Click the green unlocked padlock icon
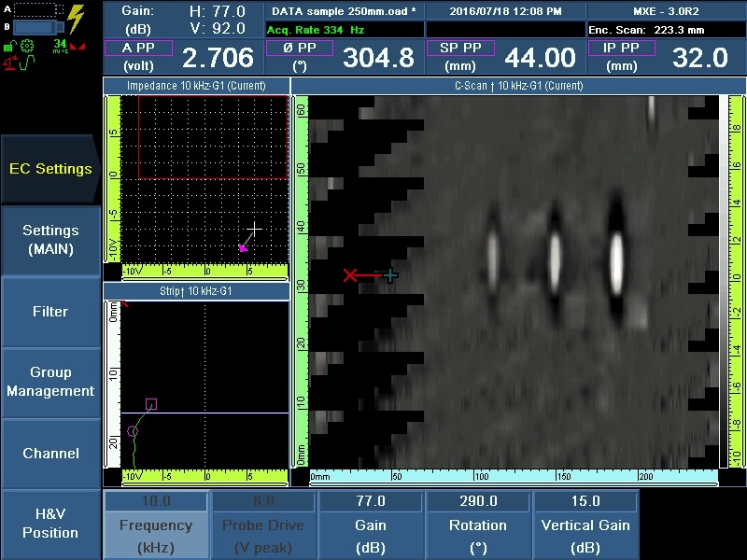747x560 pixels. pos(8,45)
